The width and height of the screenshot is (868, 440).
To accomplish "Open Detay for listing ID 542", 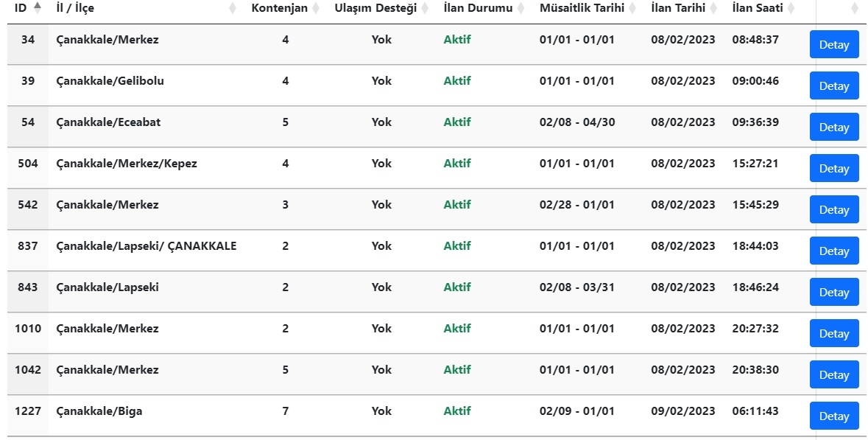I will (834, 209).
